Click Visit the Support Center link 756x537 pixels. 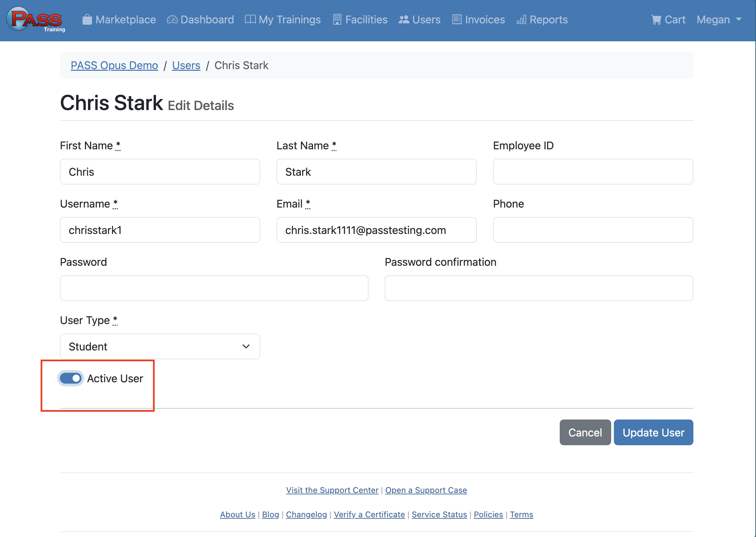[x=332, y=490]
